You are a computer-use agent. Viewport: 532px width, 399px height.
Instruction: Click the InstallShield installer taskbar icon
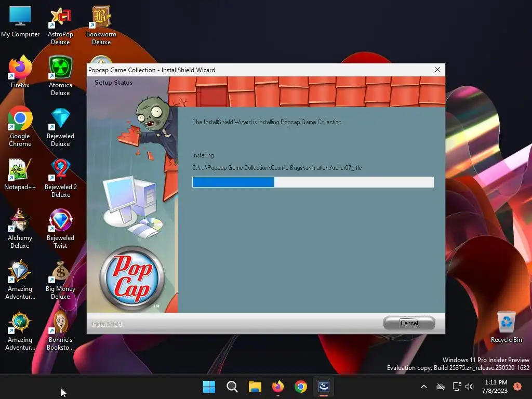pos(324,387)
